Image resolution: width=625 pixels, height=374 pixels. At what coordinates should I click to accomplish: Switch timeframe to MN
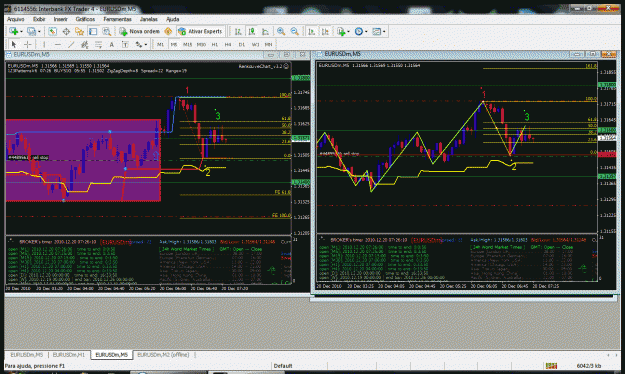tap(268, 44)
